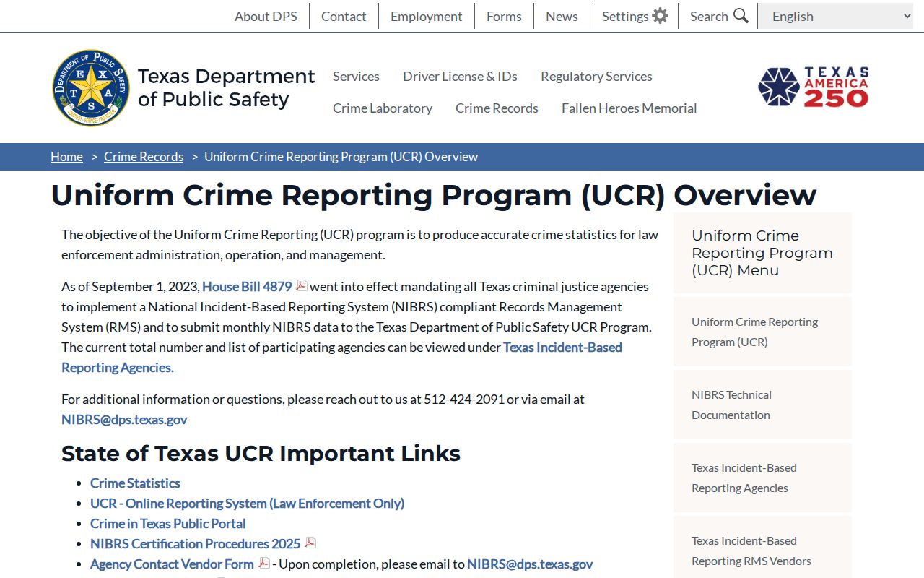Click the Texas DPS seal logo
924x578 pixels.
click(x=91, y=88)
